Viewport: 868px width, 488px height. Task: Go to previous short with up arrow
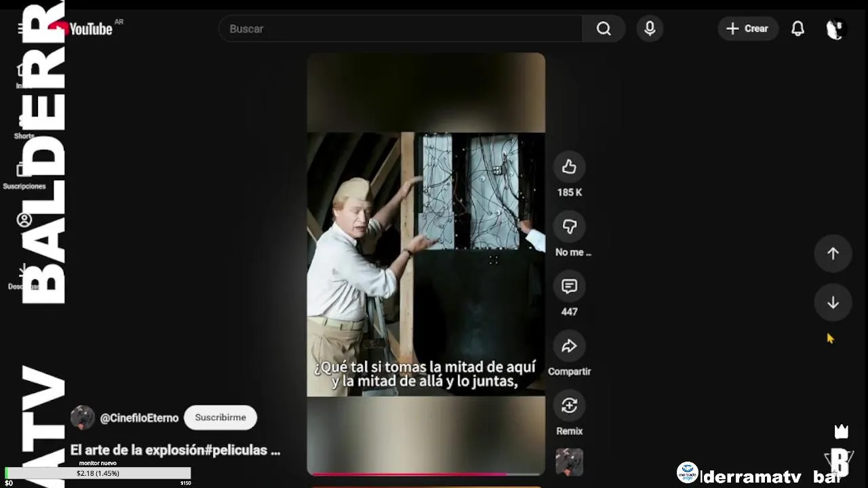click(x=833, y=253)
